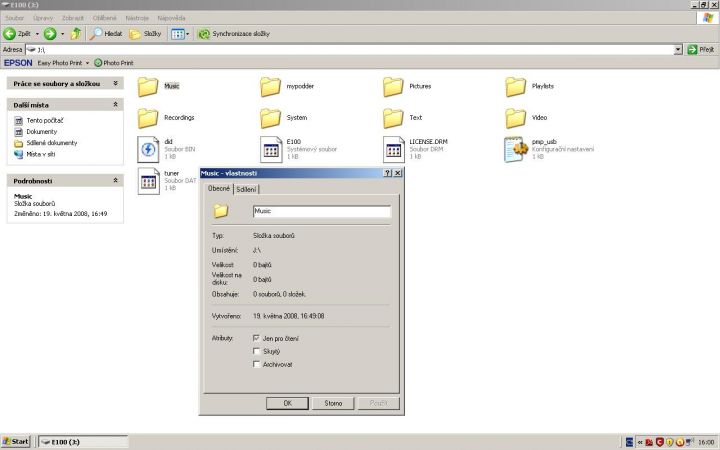Enable the Skrytý attribute checkbox
720x450 pixels.
[x=256, y=351]
